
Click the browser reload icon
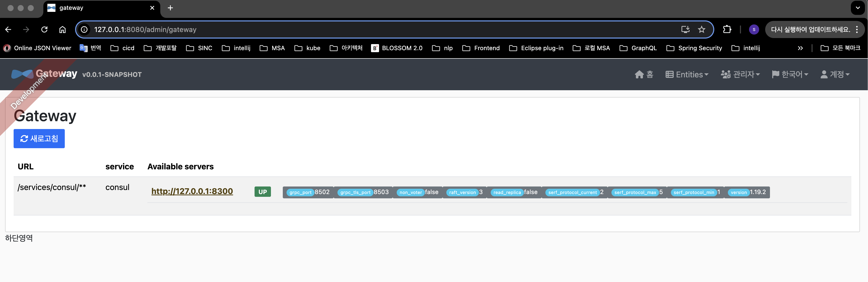(x=44, y=30)
